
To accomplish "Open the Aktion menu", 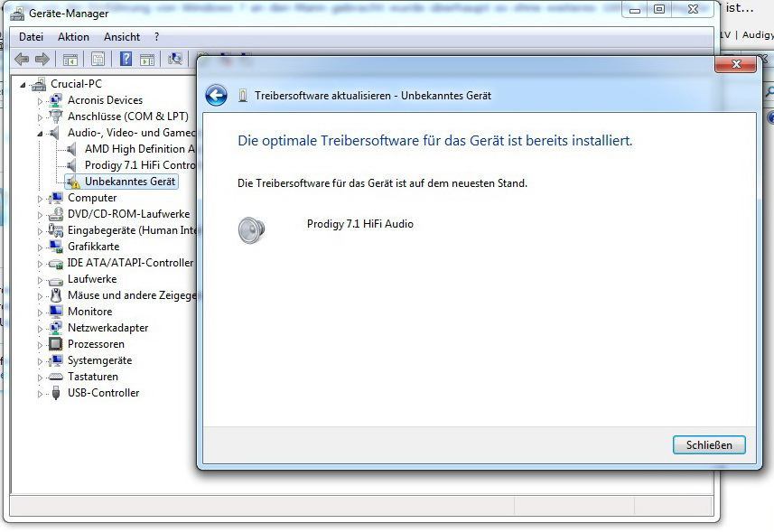I will pos(73,37).
